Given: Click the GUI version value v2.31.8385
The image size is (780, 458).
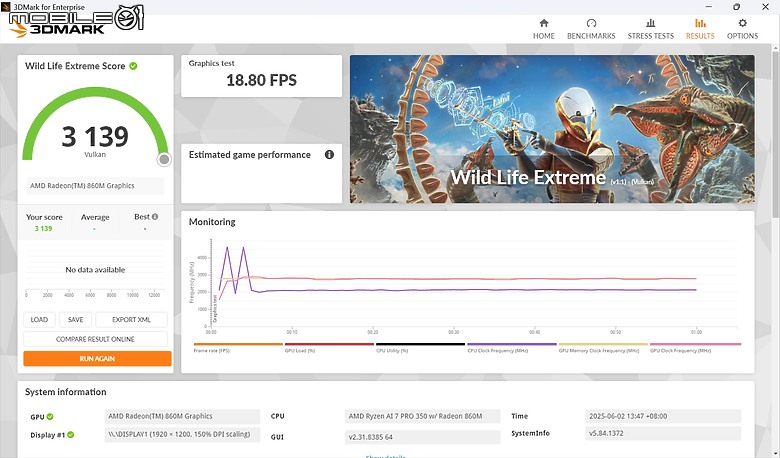Looking at the screenshot, I should [422, 437].
